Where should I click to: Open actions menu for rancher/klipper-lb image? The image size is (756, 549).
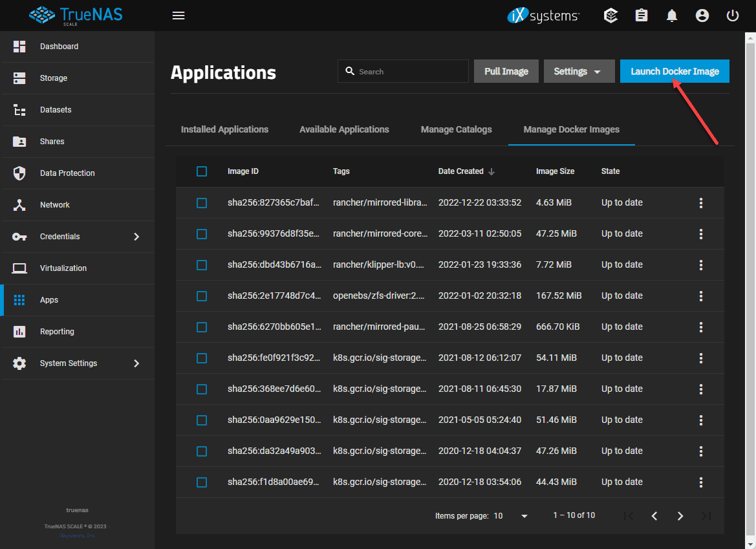click(x=701, y=265)
